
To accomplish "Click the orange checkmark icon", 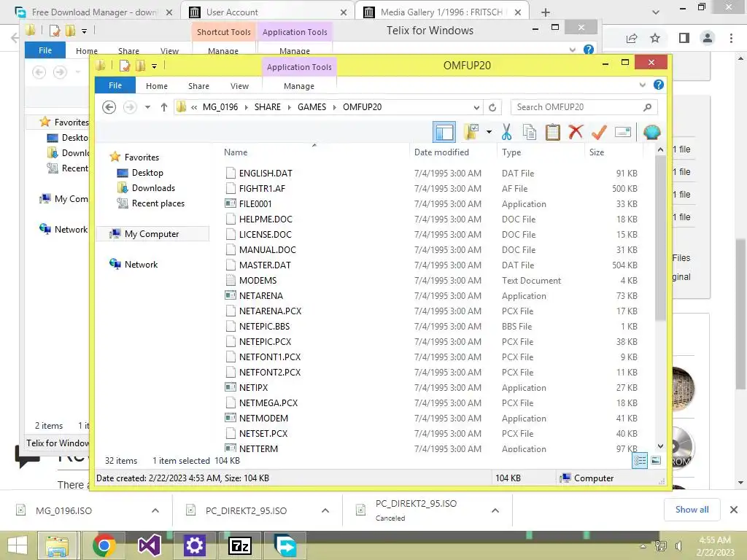I will pyautogui.click(x=599, y=132).
